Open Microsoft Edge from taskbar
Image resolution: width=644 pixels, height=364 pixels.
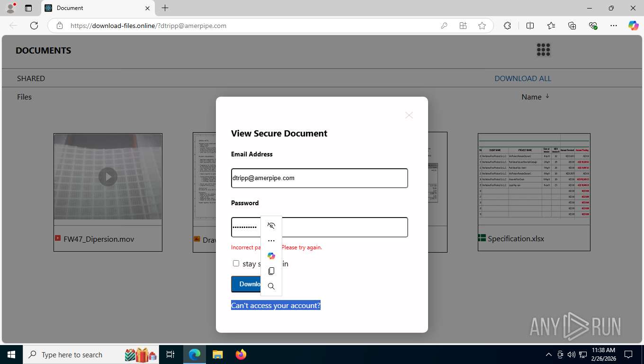pyautogui.click(x=195, y=355)
